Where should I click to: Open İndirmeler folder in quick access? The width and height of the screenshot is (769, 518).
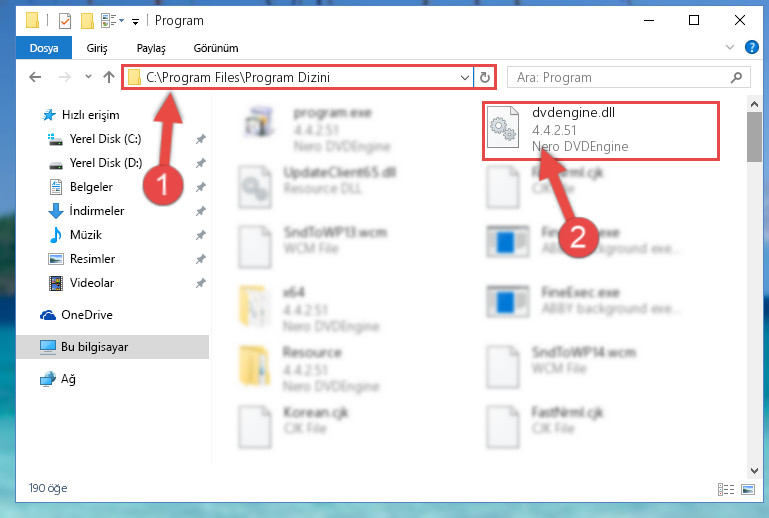pyautogui.click(x=97, y=211)
